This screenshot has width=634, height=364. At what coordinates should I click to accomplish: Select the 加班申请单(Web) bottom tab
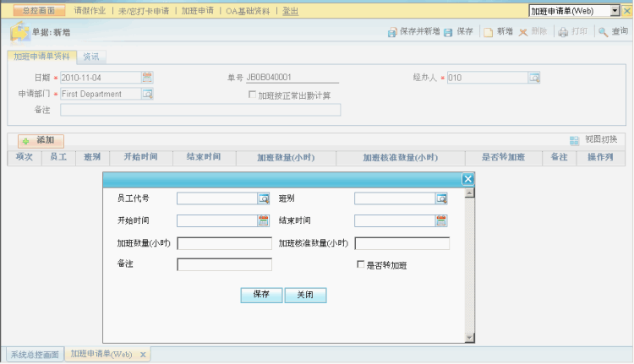pyautogui.click(x=101, y=355)
